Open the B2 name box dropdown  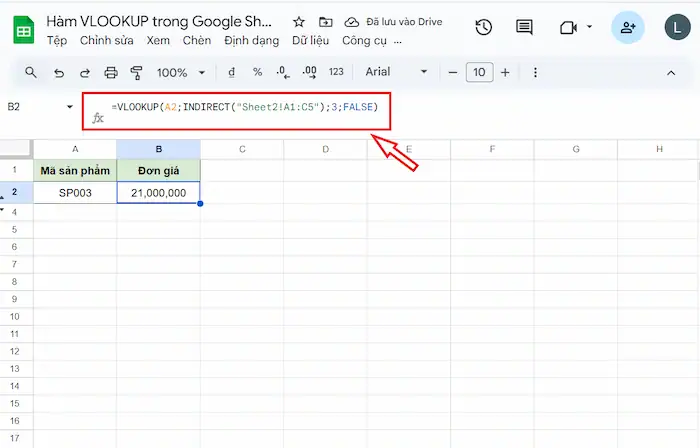(69, 106)
